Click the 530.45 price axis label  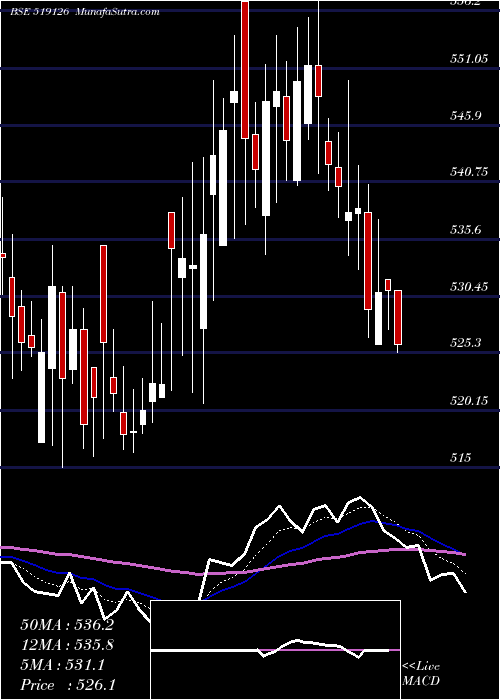(469, 286)
